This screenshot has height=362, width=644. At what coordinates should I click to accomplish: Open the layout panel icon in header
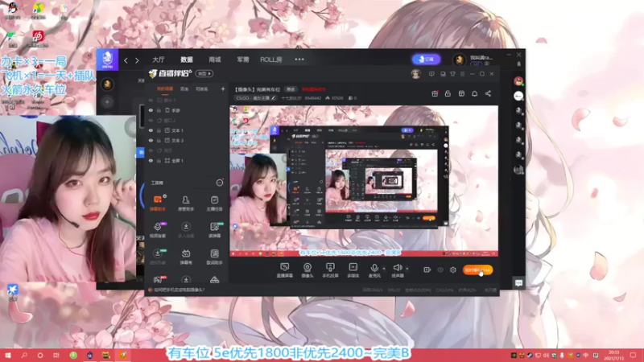click(x=461, y=93)
